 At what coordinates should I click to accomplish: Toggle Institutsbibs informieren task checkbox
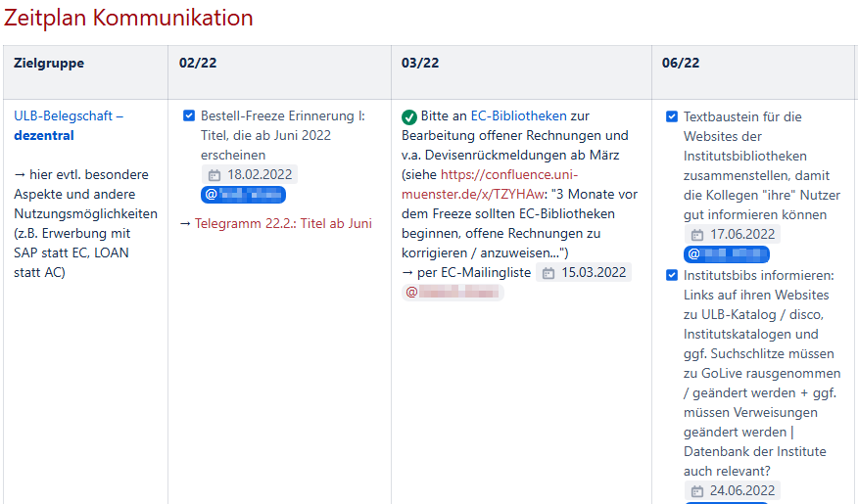[x=672, y=275]
